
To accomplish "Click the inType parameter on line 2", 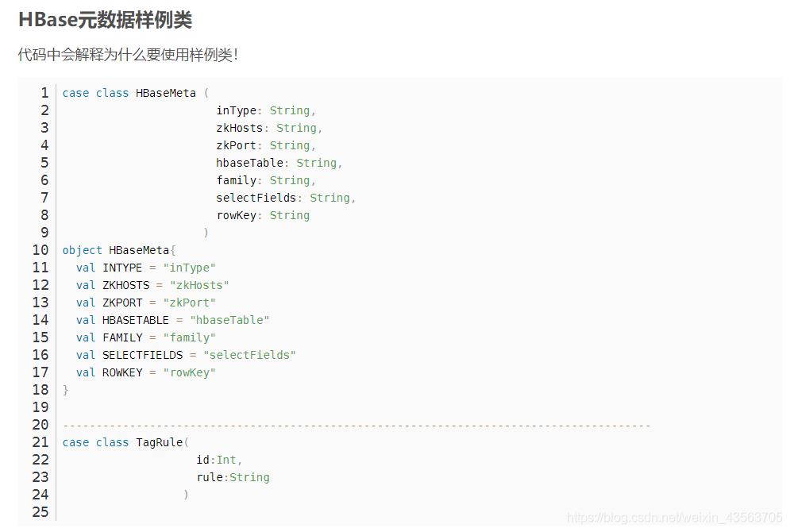I will tap(237, 111).
